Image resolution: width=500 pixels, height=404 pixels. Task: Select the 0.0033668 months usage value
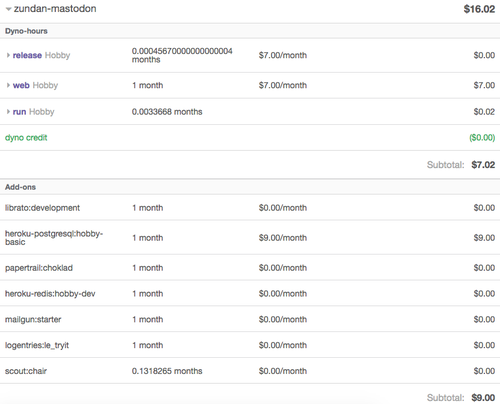pos(167,112)
